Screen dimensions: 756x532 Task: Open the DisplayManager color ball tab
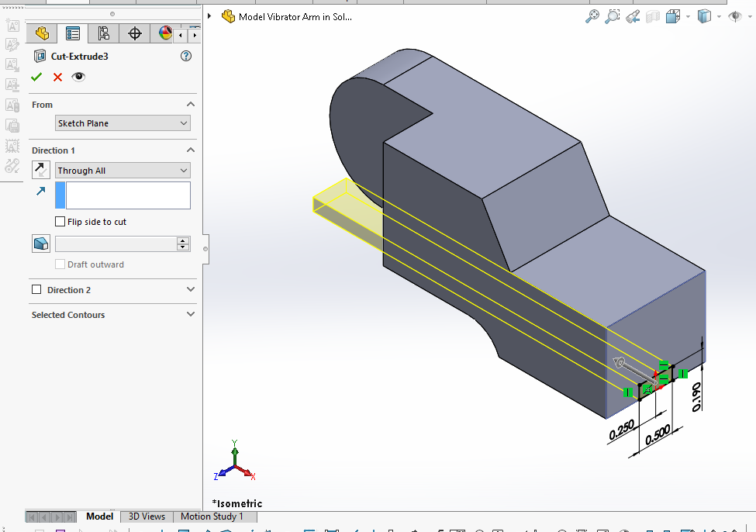point(165,33)
